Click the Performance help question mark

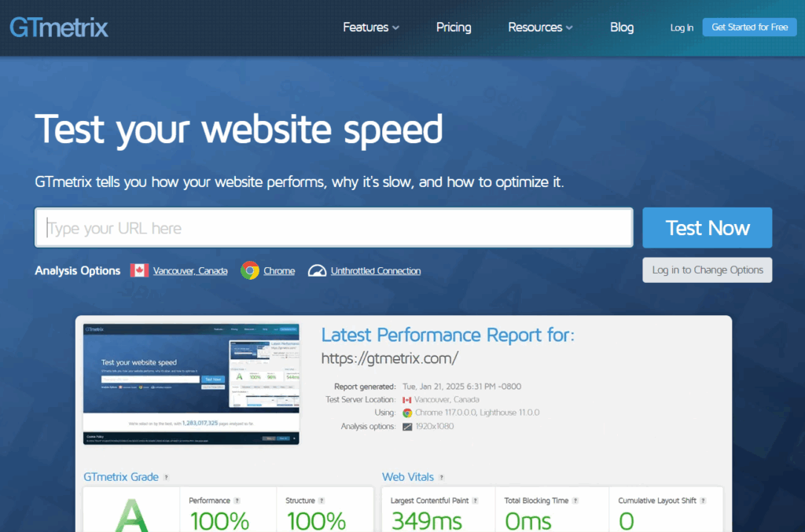coord(237,501)
